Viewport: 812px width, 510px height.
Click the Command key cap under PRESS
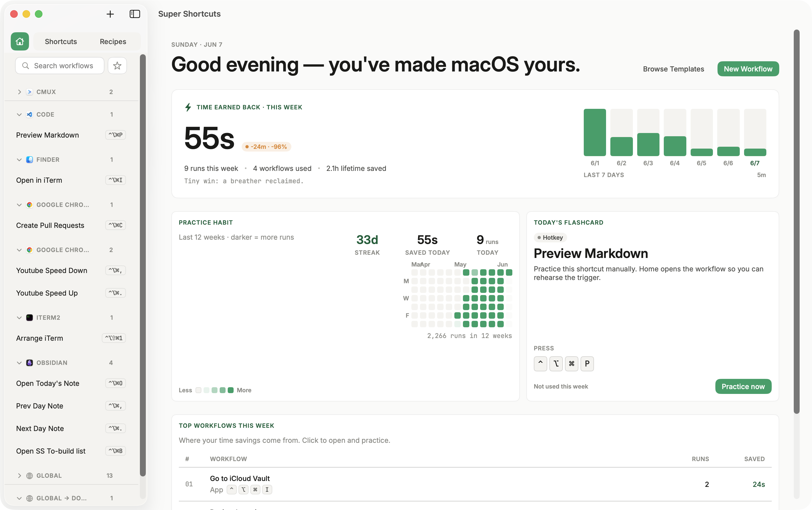point(571,364)
